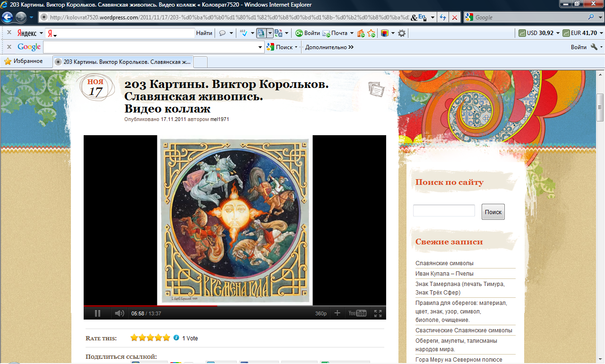605x364 pixels.
Task: Click the sidebar Поиск button
Action: (493, 212)
